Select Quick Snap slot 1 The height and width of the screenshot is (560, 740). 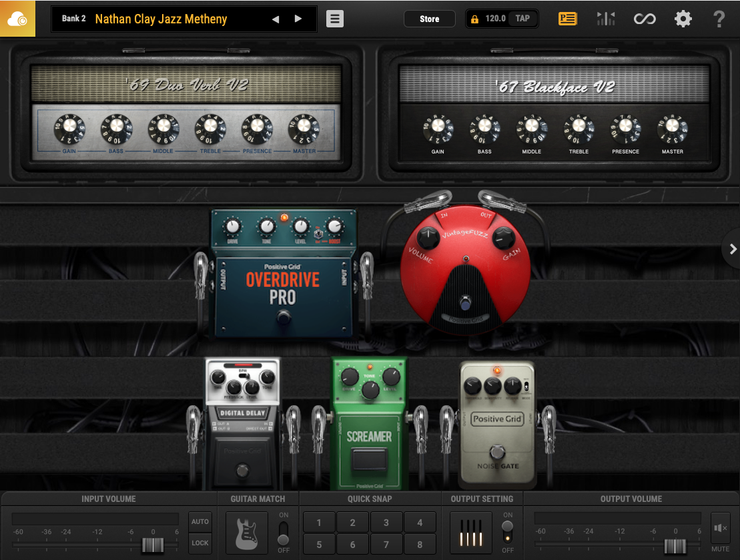[319, 523]
